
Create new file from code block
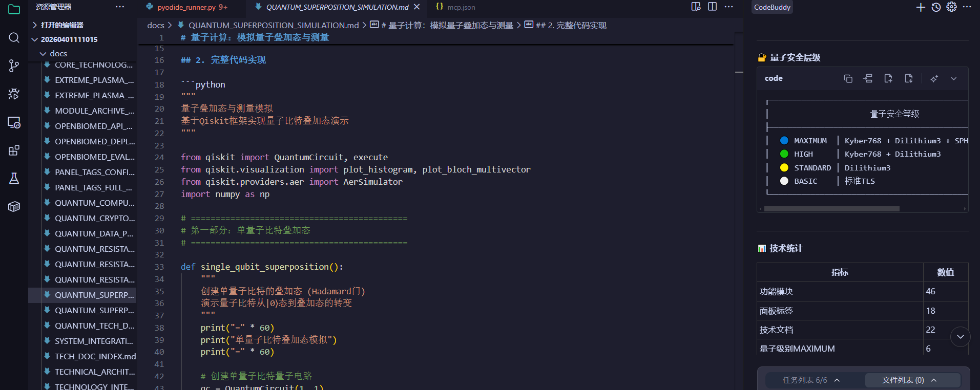click(888, 78)
